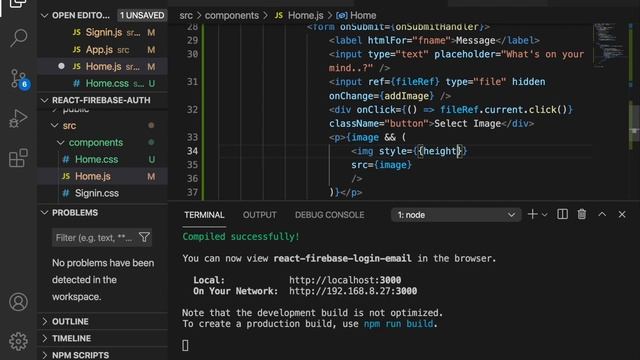The height and width of the screenshot is (360, 640).
Task: Click the components breadcrumb
Action: click(231, 16)
